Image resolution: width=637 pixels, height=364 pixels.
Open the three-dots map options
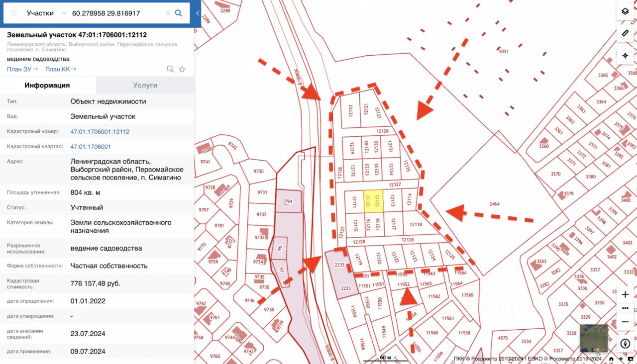[x=626, y=308]
